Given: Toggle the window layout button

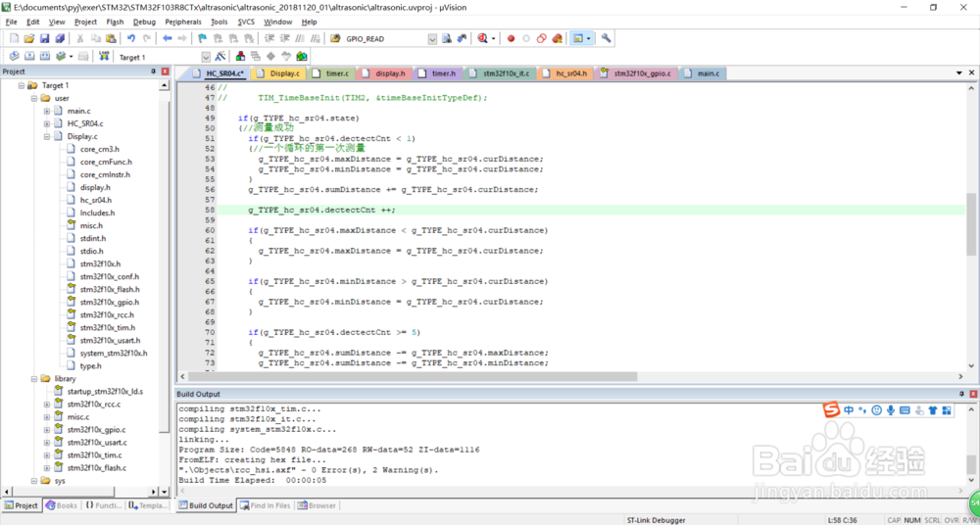Looking at the screenshot, I should pos(577,39).
